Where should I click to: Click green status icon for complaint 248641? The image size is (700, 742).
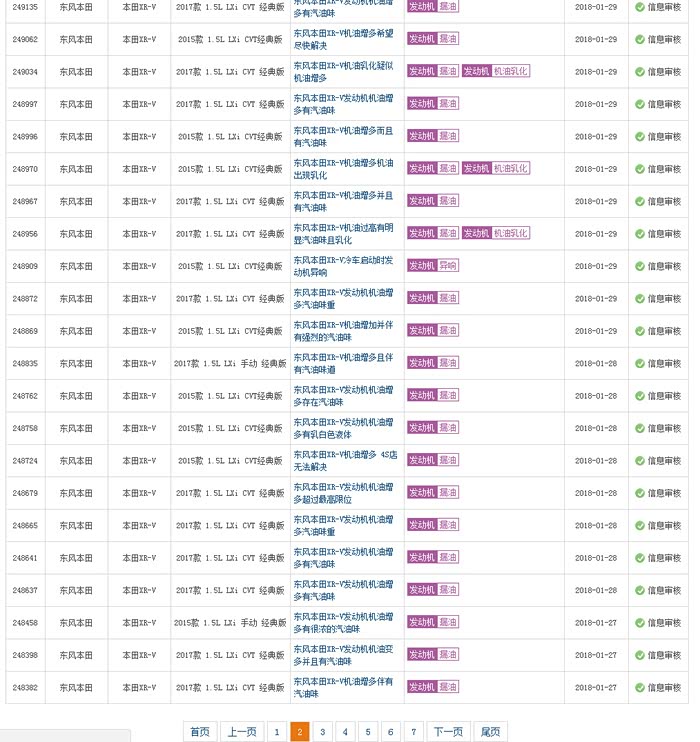point(640,558)
